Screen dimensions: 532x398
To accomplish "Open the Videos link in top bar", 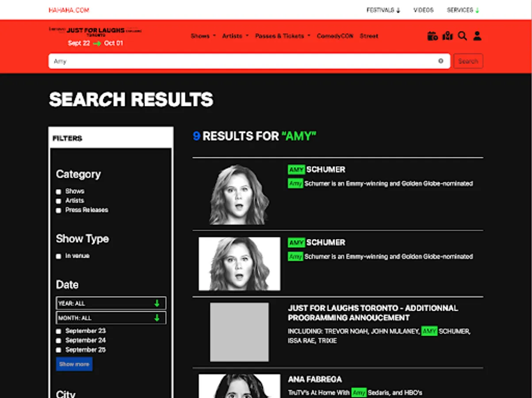I will 423,10.
